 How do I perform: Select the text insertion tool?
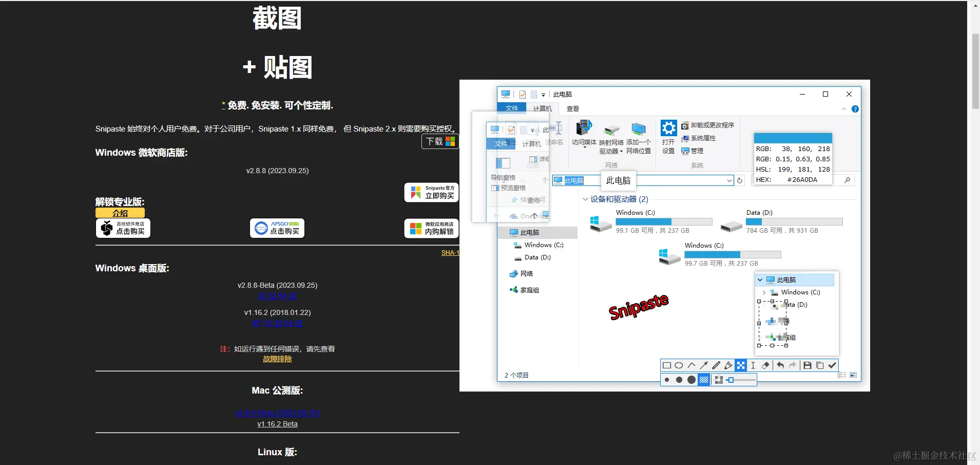(753, 365)
